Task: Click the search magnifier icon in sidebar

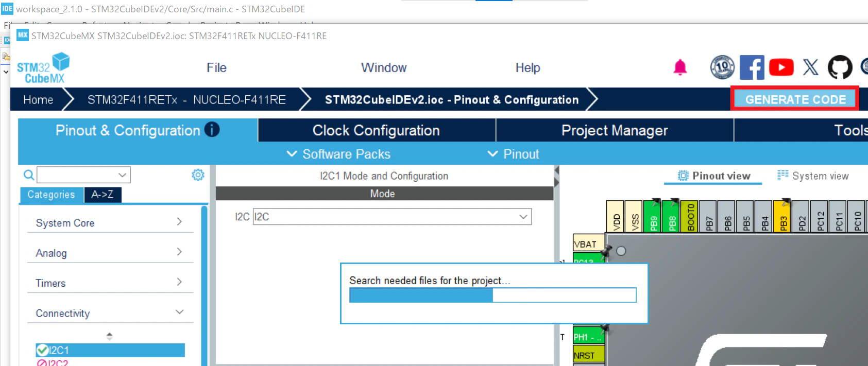Action: pyautogui.click(x=29, y=175)
